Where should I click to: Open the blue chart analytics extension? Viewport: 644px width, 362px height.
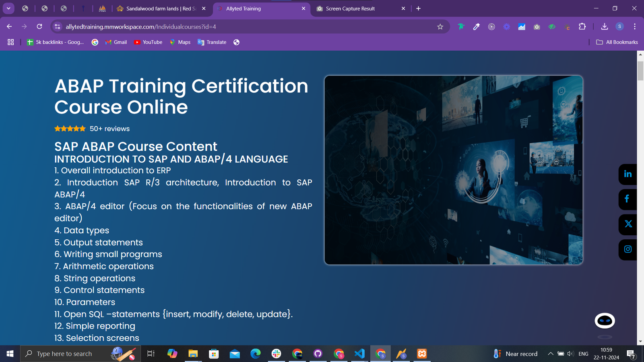click(522, 27)
